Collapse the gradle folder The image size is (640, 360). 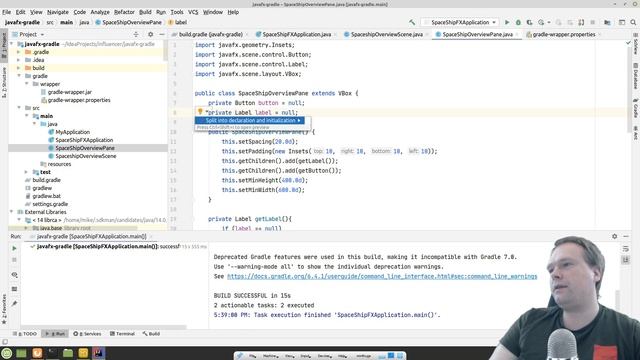[18, 76]
